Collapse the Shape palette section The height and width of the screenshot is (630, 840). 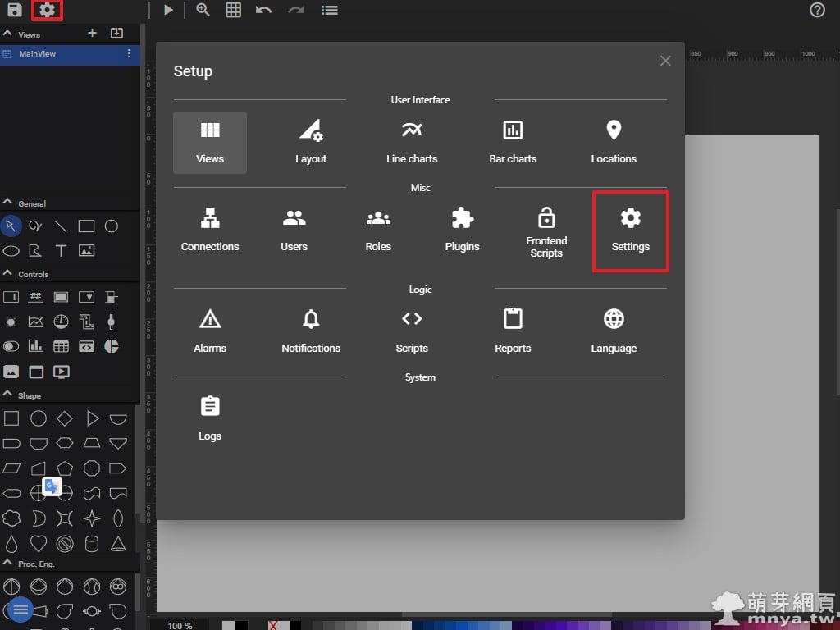tap(8, 395)
